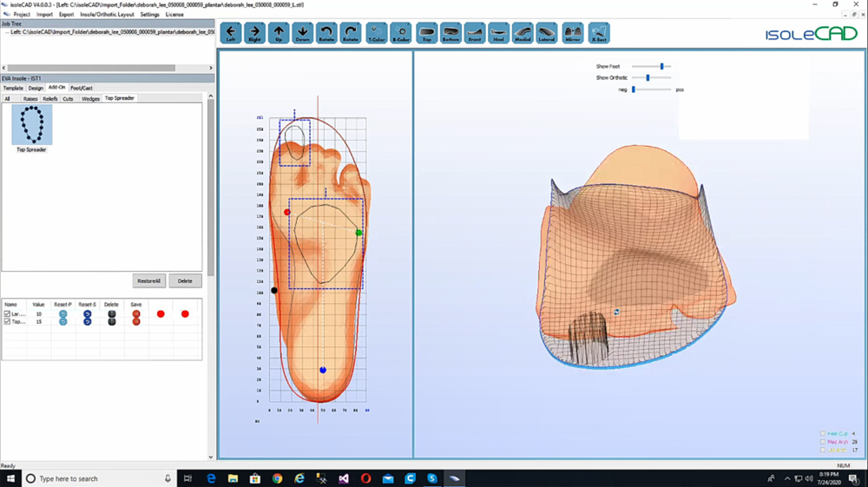Viewport: 868px width, 487px height.
Task: Toggle the first row checkbox in add-on table
Action: click(8, 314)
